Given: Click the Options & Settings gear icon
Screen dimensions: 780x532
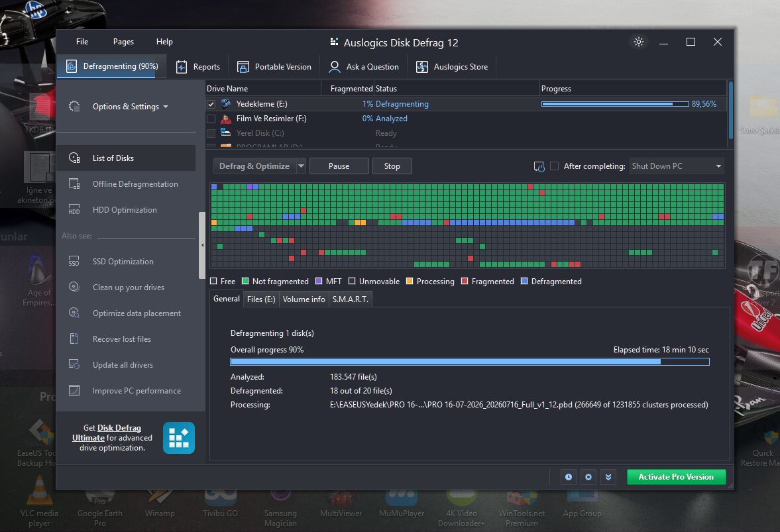Looking at the screenshot, I should 74,107.
